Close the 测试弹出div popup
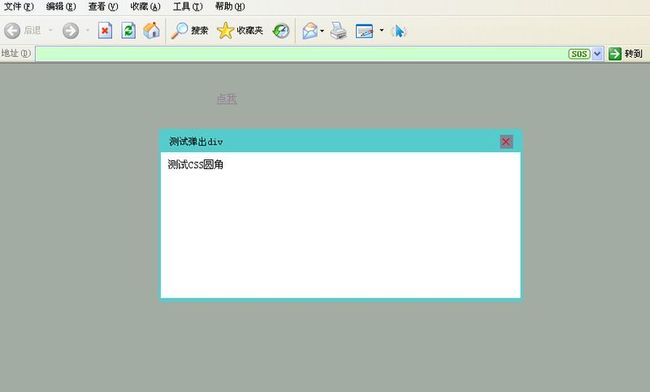650x392 pixels. click(x=506, y=142)
